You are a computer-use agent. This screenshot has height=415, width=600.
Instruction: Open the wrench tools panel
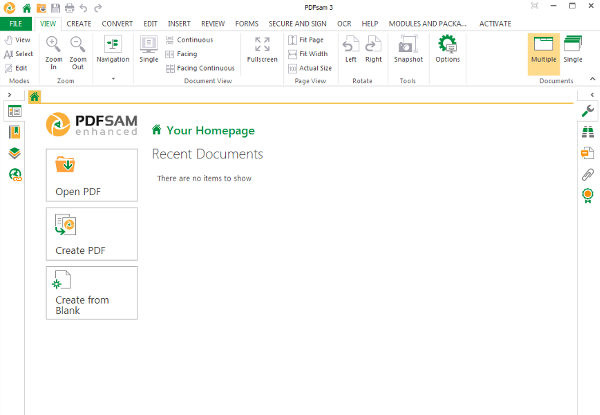(588, 111)
